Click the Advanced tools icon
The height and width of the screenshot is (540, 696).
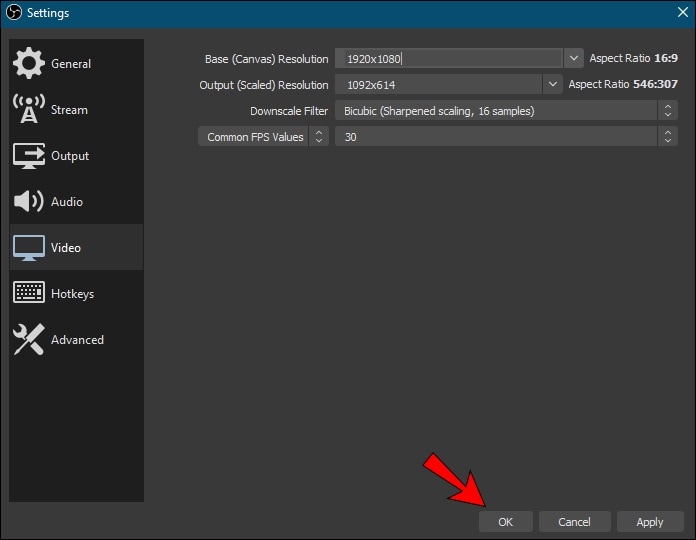click(x=29, y=339)
